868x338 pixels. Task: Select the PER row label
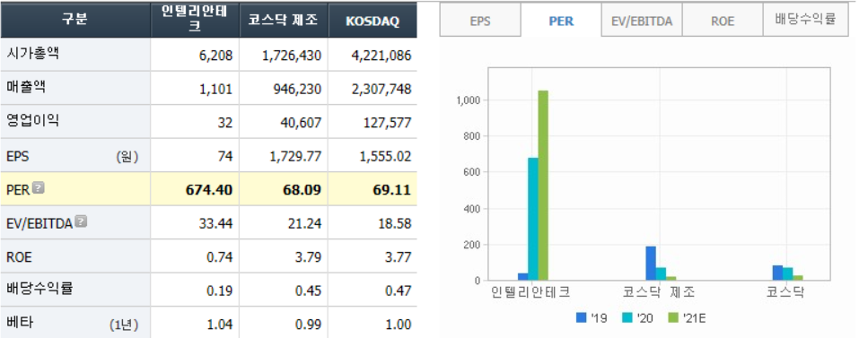(x=18, y=190)
